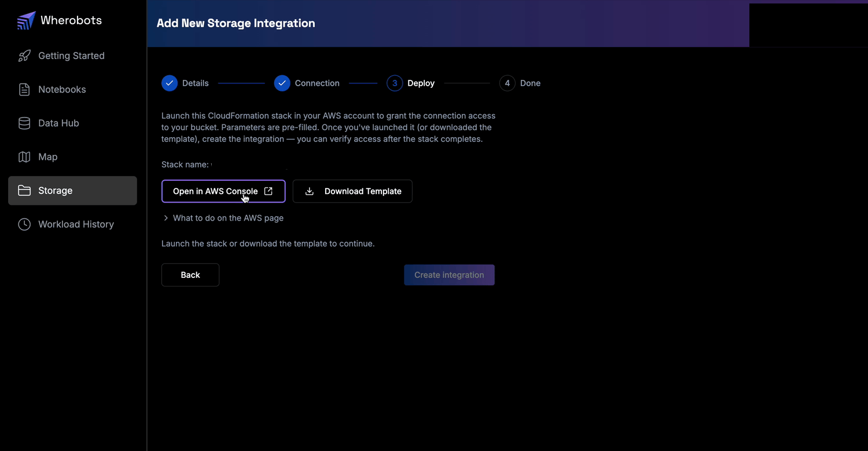The width and height of the screenshot is (868, 451).
Task: Click the step 3 Deploy circle
Action: (x=395, y=83)
